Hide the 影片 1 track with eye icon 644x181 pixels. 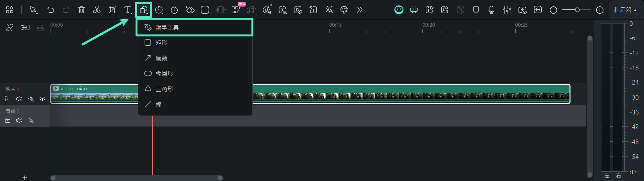pyautogui.click(x=42, y=99)
